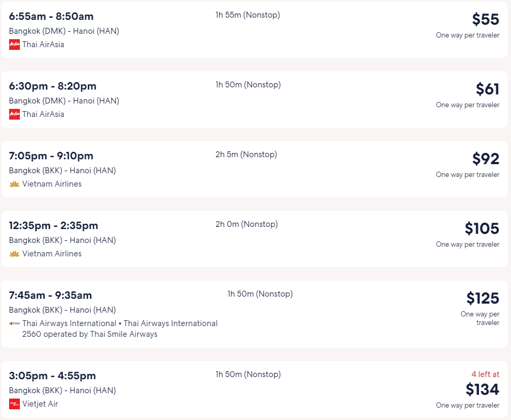The height and width of the screenshot is (420, 511).
Task: Select the 6:30pm - 8:20pm flight time
Action: pyautogui.click(x=53, y=86)
